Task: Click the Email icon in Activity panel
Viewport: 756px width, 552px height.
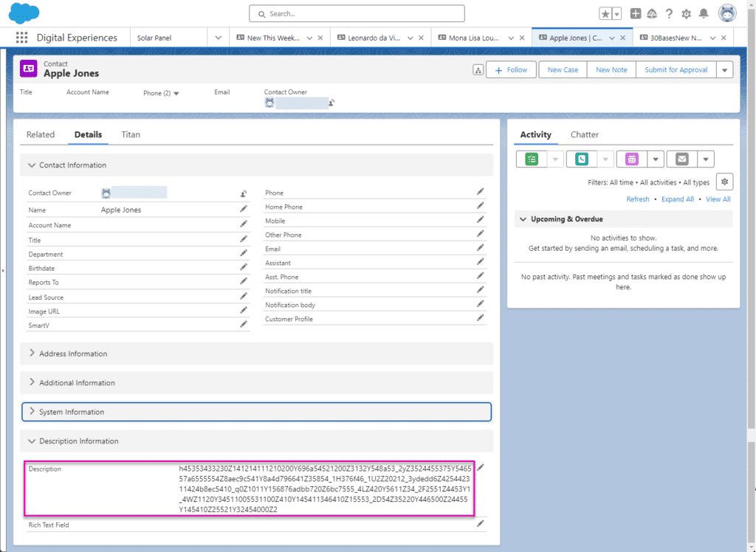Action: coord(683,158)
